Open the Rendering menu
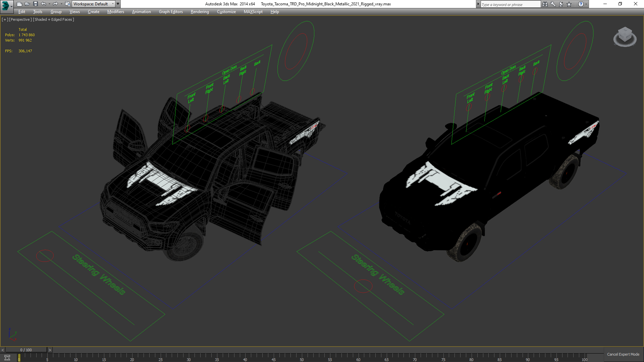Viewport: 644px width, 362px height. (200, 12)
